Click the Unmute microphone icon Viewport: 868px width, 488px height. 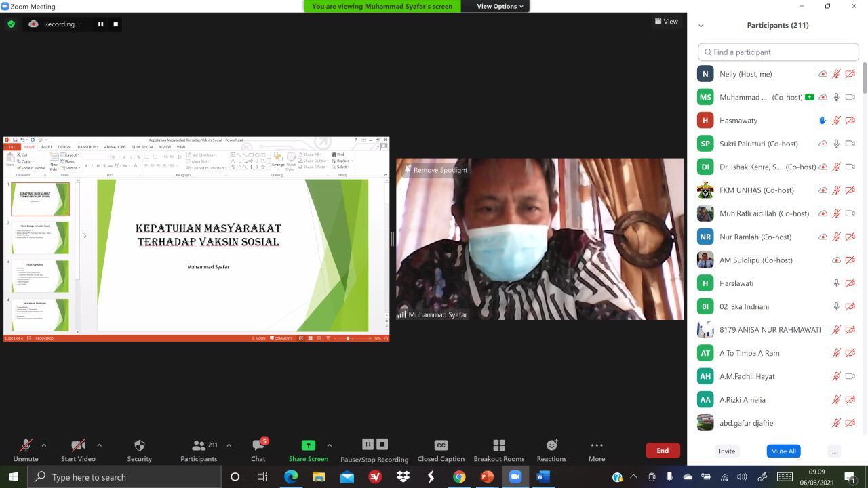[26, 445]
